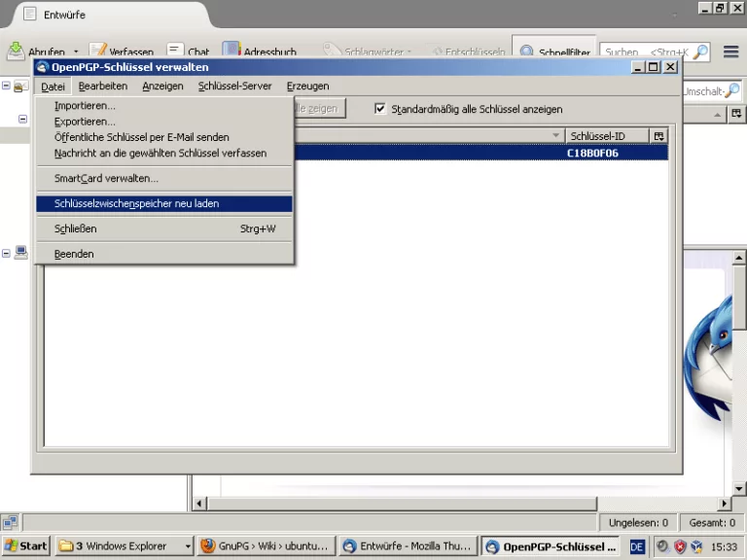Select key row C18B0F06
747x560 pixels.
tap(481, 153)
